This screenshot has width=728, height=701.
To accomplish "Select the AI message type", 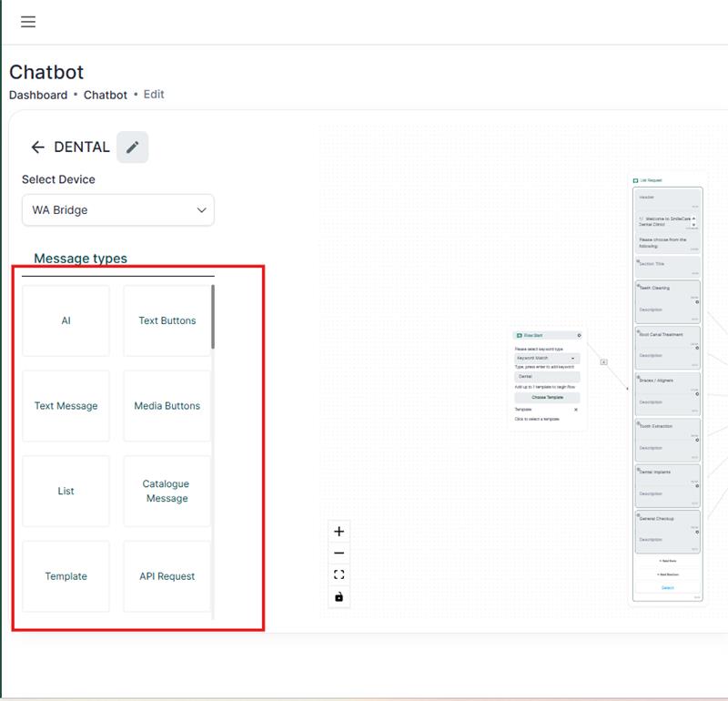I will tap(66, 320).
